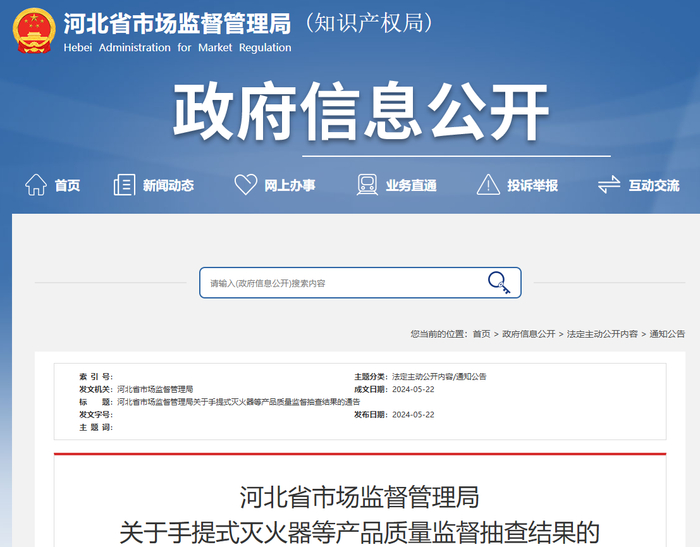The image size is (700, 547).
Task: Open the 投诉举报 navigation item
Action: click(533, 185)
